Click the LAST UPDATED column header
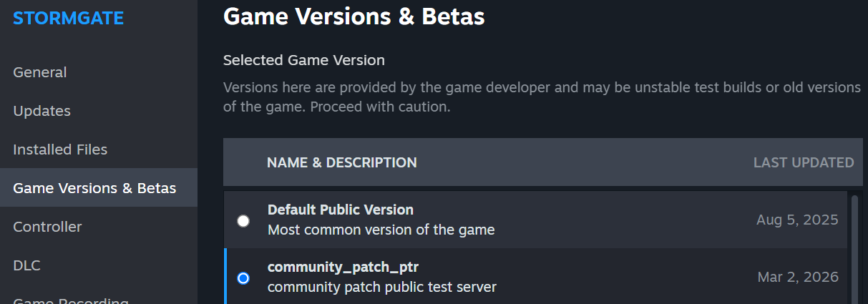The image size is (868, 304). pyautogui.click(x=803, y=162)
